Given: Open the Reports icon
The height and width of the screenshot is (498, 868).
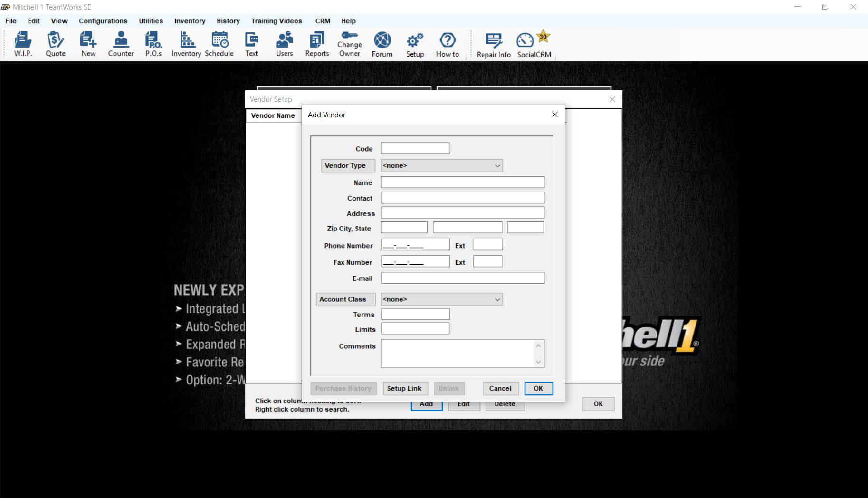Looking at the screenshot, I should coord(316,44).
